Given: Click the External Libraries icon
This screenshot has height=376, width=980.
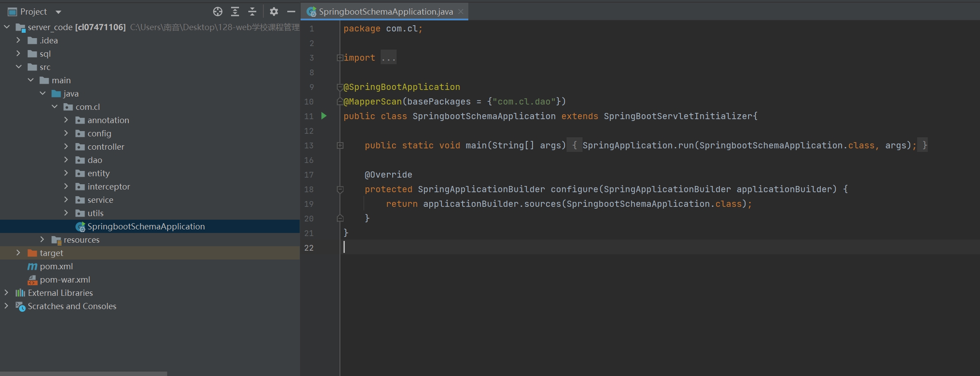Looking at the screenshot, I should pos(20,293).
